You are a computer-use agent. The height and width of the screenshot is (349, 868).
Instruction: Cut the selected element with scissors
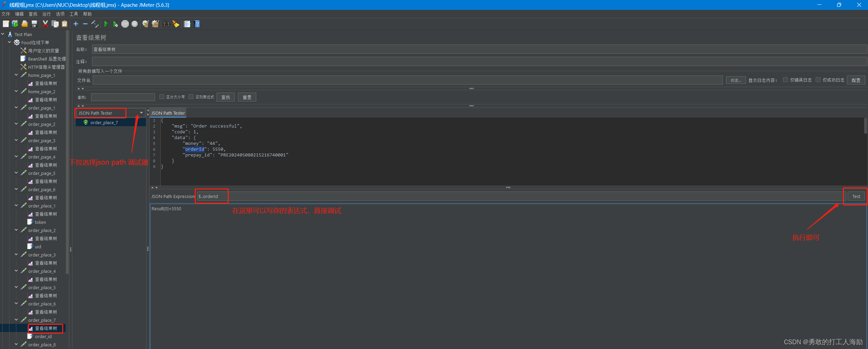coord(45,24)
